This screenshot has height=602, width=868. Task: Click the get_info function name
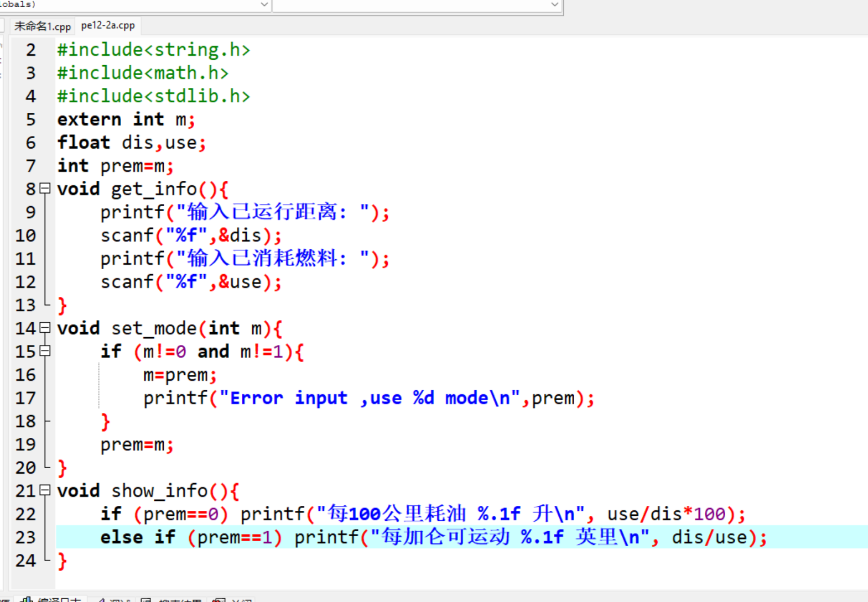coord(154,189)
